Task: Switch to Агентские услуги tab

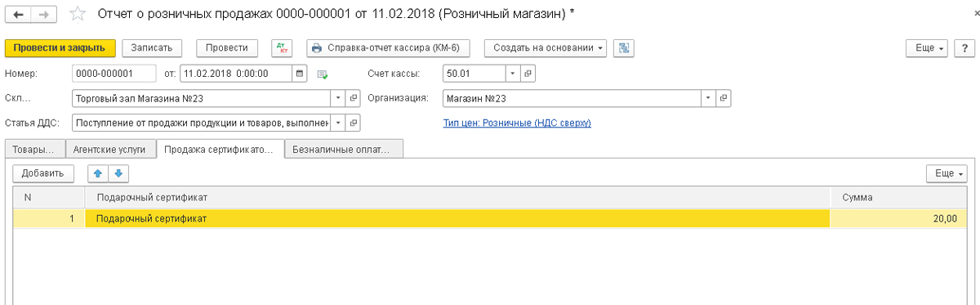Action: [109, 149]
